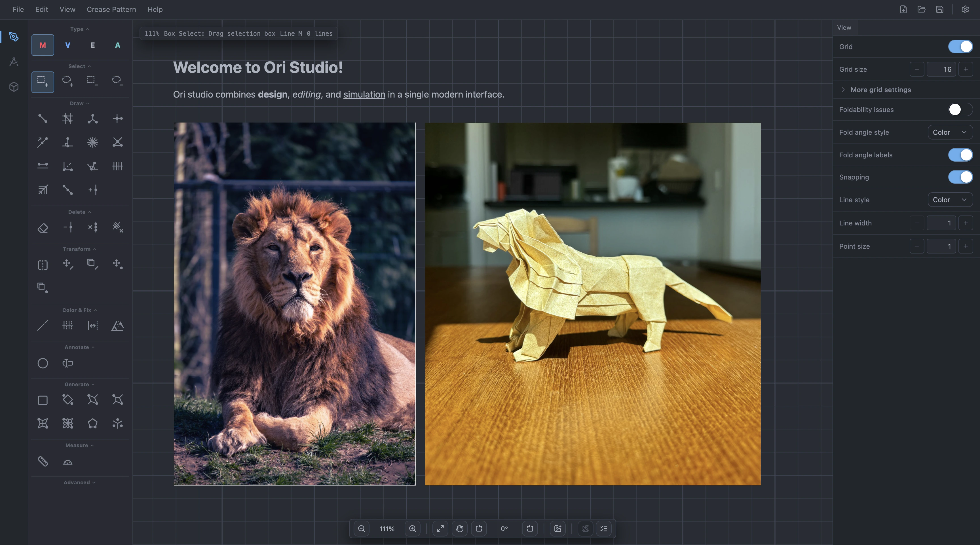Expand the Advanced tools section
Screen dimensions: 980x545
[79, 483]
